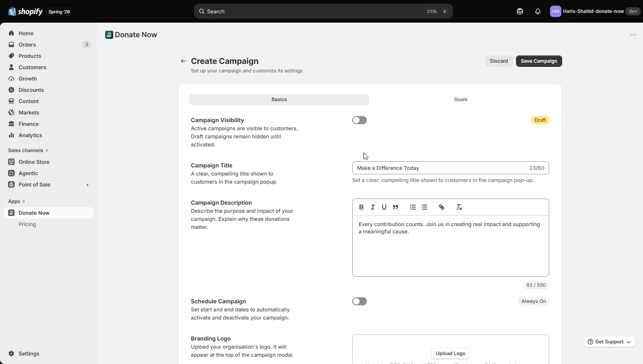Clear text formatting in description editor

[459, 207]
